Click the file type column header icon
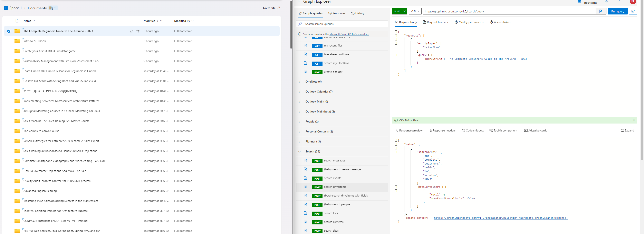 point(17,21)
